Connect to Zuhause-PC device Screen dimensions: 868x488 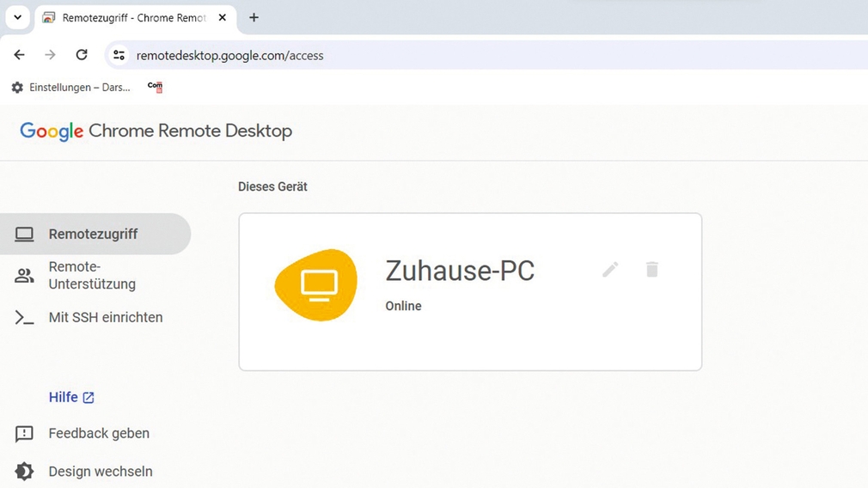[x=470, y=291]
